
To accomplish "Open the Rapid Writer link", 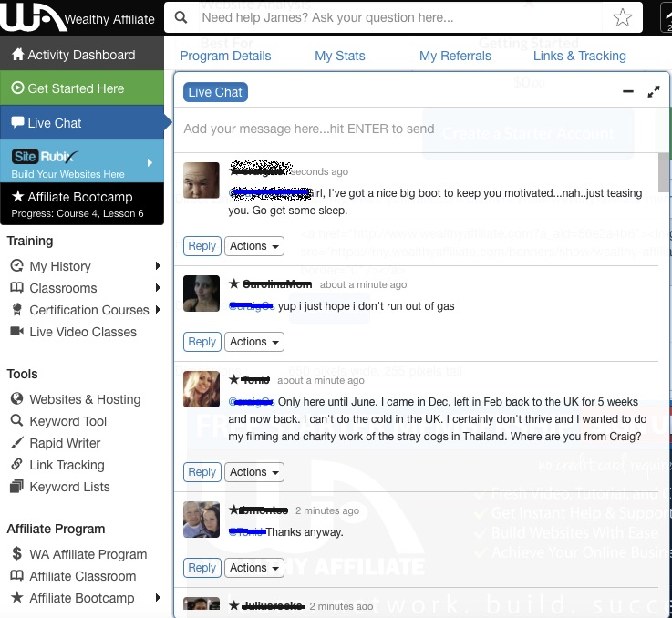I will 65,443.
